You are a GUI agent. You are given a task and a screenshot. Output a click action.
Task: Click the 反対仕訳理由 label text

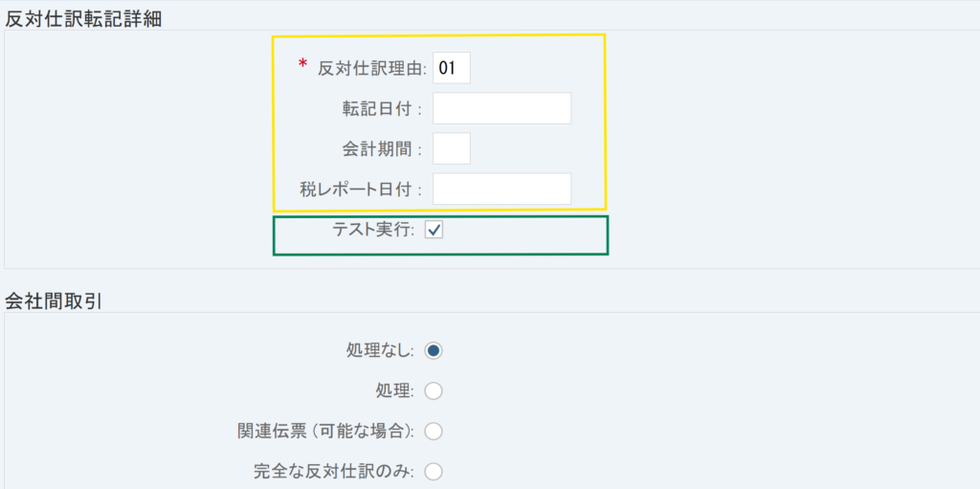coord(371,69)
